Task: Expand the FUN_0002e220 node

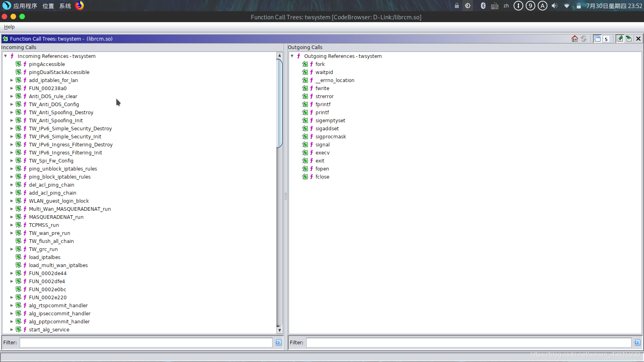Action: click(x=12, y=297)
